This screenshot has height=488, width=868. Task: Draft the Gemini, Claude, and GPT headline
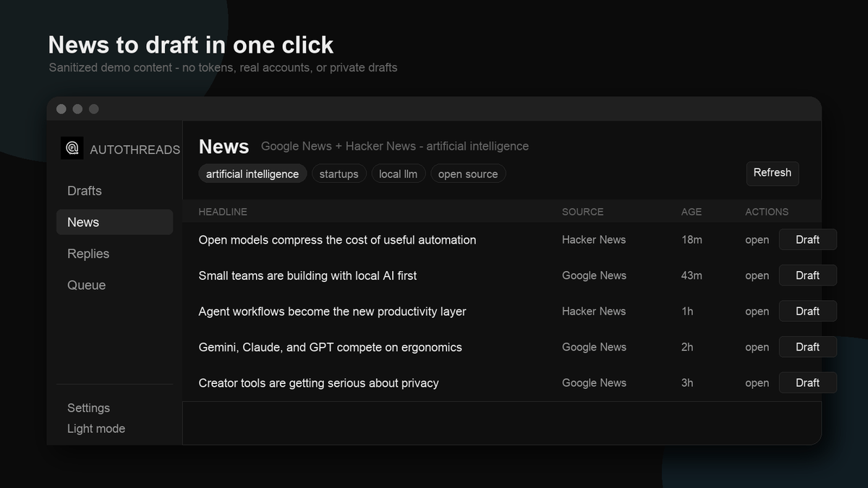point(807,347)
